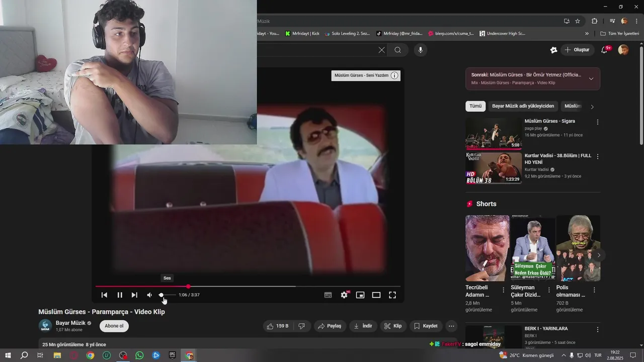This screenshot has height=362, width=644.
Task: Open WhatsApp from Windows taskbar
Action: (x=139, y=355)
